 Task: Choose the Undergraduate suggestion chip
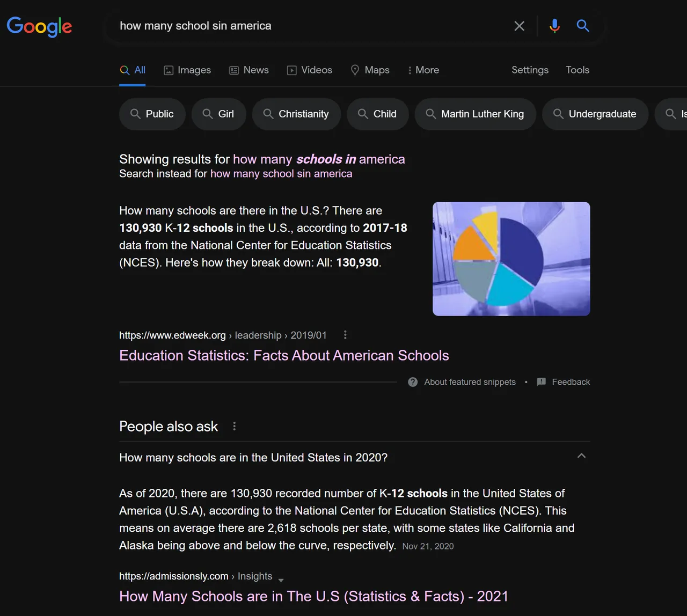click(595, 114)
